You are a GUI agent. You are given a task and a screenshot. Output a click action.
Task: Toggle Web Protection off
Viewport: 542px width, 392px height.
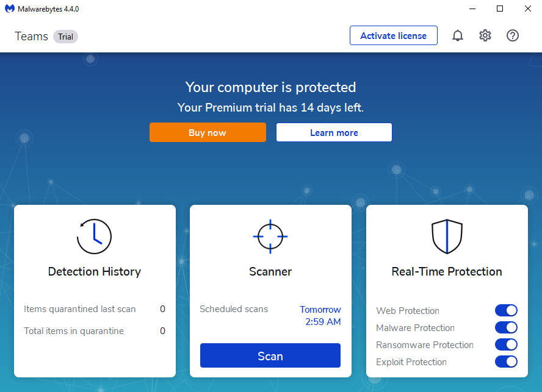(x=506, y=310)
